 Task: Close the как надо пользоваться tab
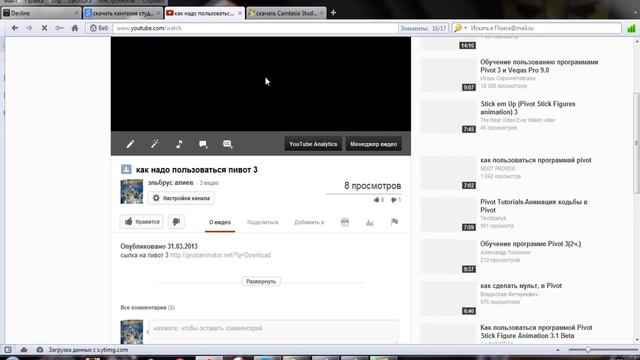[x=240, y=13]
